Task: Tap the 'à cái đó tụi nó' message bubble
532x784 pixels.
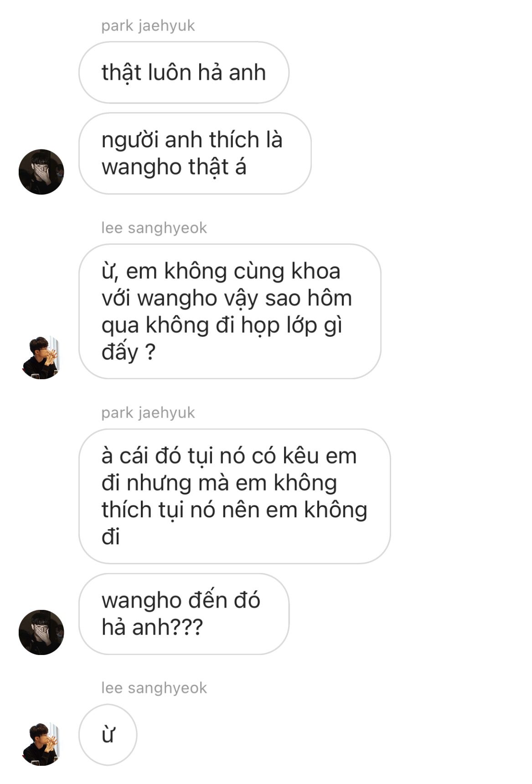Action: coord(235,496)
